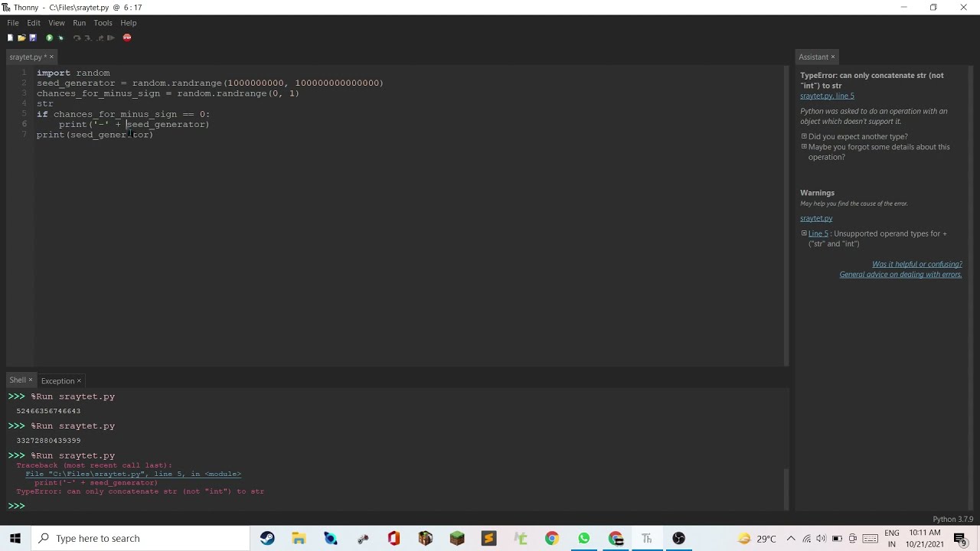This screenshot has height=551, width=980.
Task: Open the Windows Start menu
Action: (x=15, y=538)
